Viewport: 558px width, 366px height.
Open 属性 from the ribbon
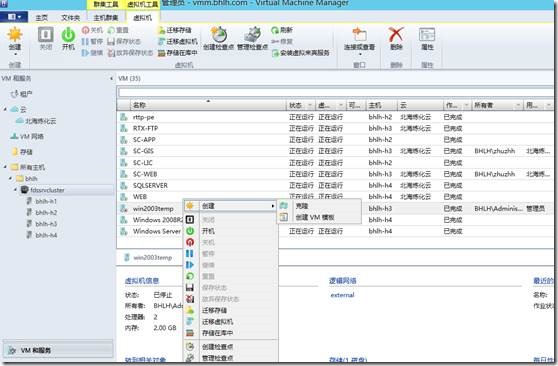(427, 38)
